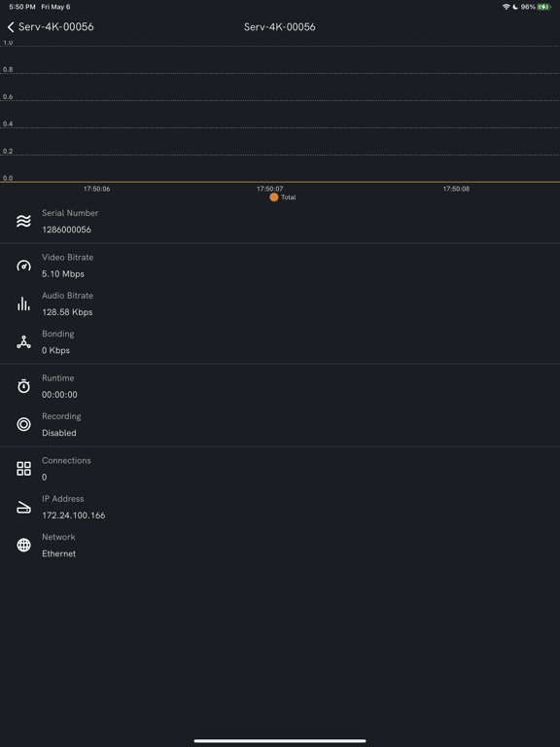The image size is (560, 747).
Task: Click the Do Not Disturb moon icon
Action: click(x=515, y=7)
